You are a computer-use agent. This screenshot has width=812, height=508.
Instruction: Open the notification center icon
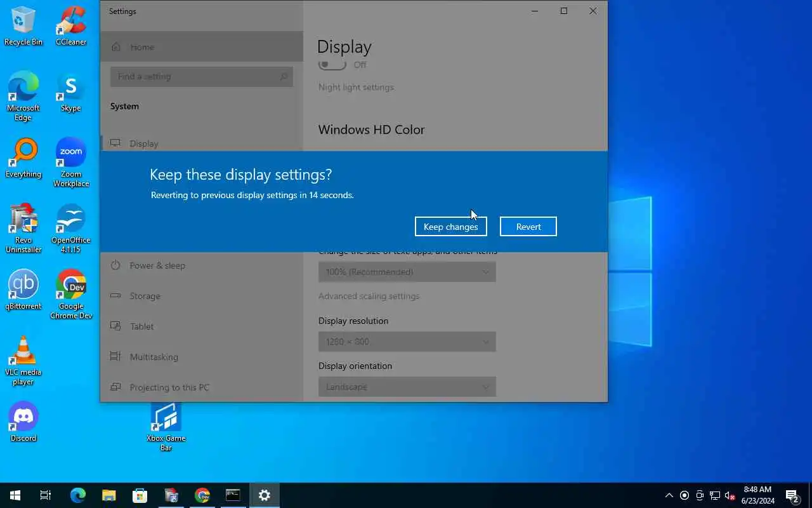point(792,495)
